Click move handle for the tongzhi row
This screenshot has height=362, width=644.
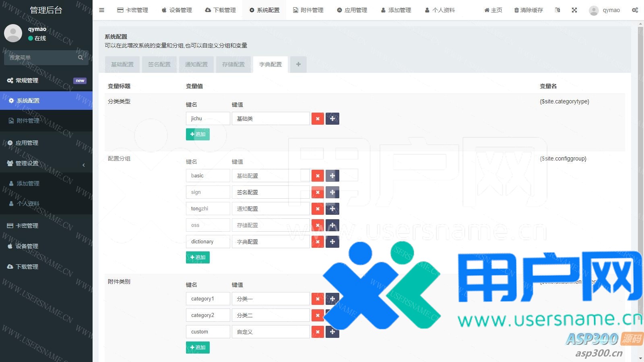pos(332,209)
